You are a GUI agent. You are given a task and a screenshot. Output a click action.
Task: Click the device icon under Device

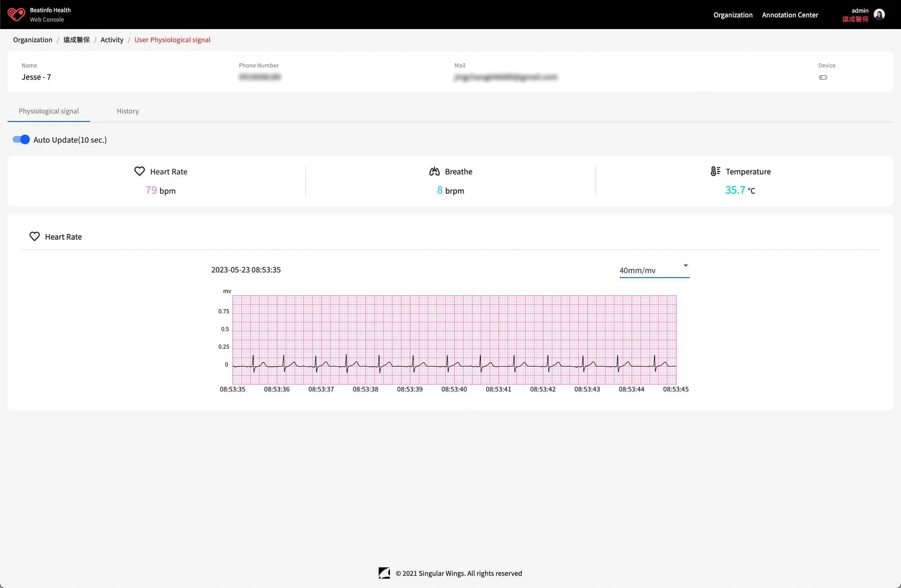click(823, 77)
